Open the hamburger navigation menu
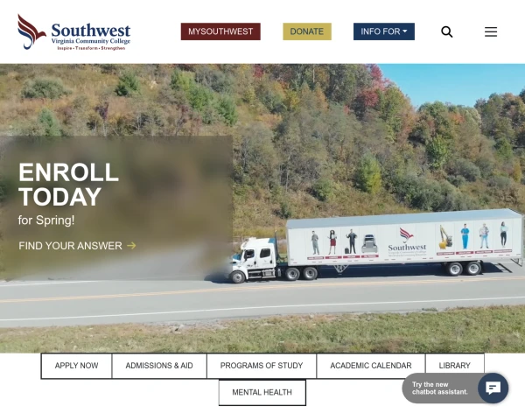The width and height of the screenshot is (525, 420). (x=491, y=31)
